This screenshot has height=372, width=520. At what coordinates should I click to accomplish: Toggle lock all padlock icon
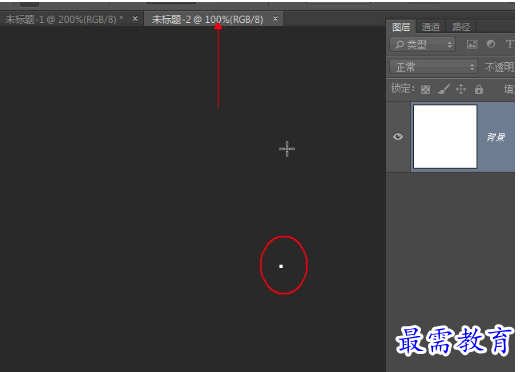click(479, 89)
